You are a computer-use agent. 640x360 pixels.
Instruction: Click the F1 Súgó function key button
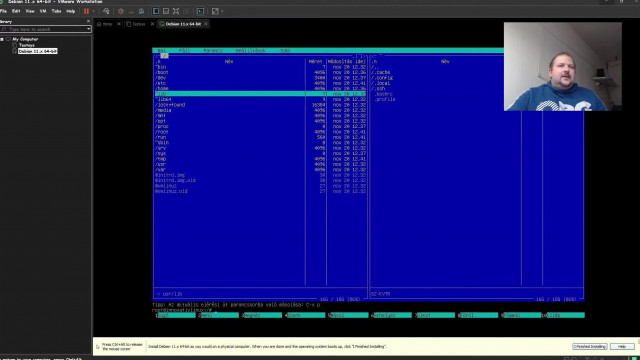pos(175,315)
